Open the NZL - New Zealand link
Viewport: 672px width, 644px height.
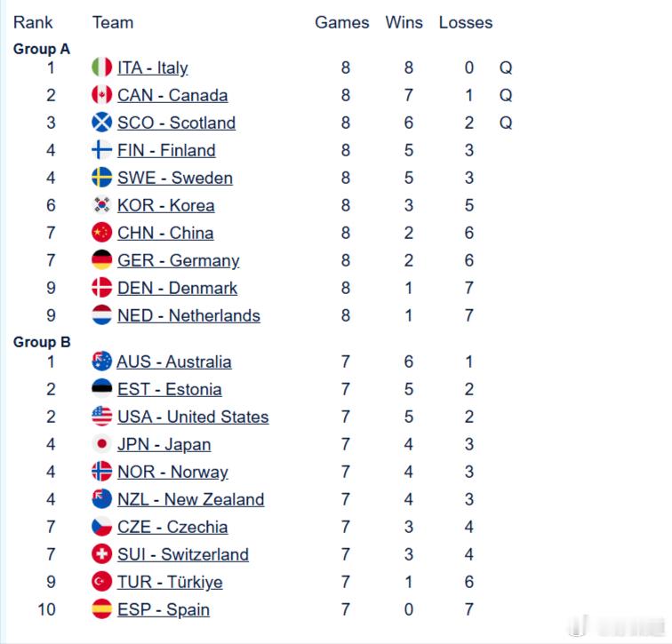point(191,499)
